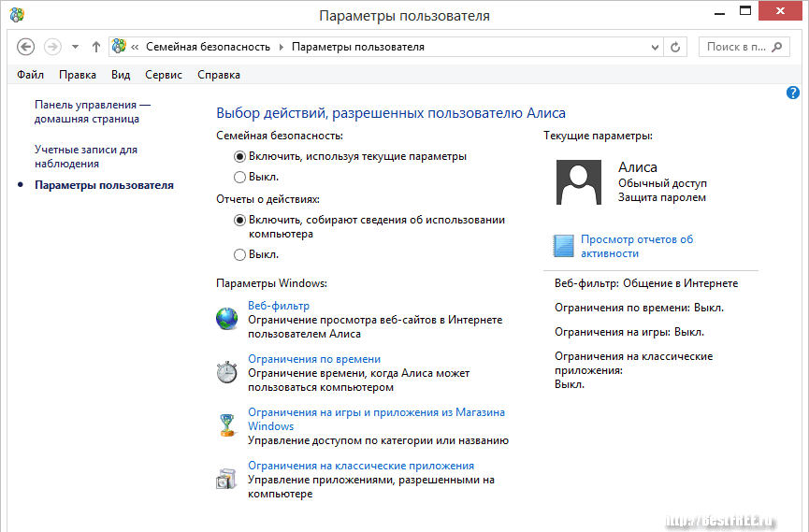809x532 pixels.
Task: Click the double chevron before Семейная безопасность
Action: coord(135,48)
